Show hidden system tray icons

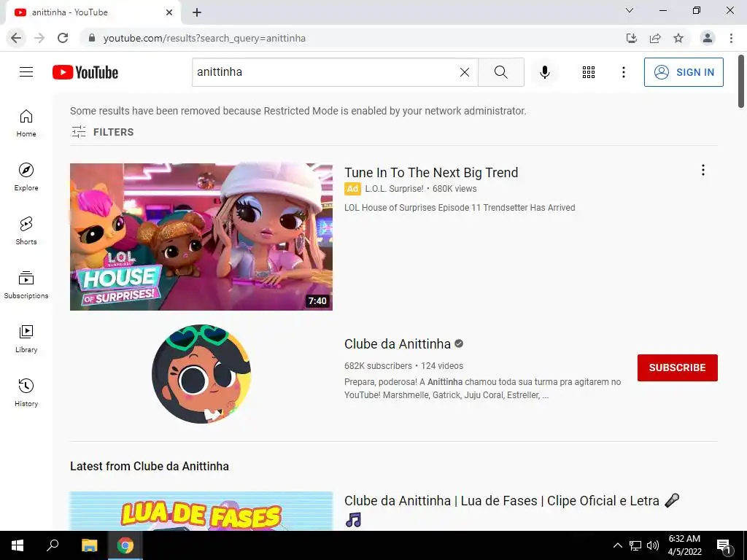pos(617,545)
